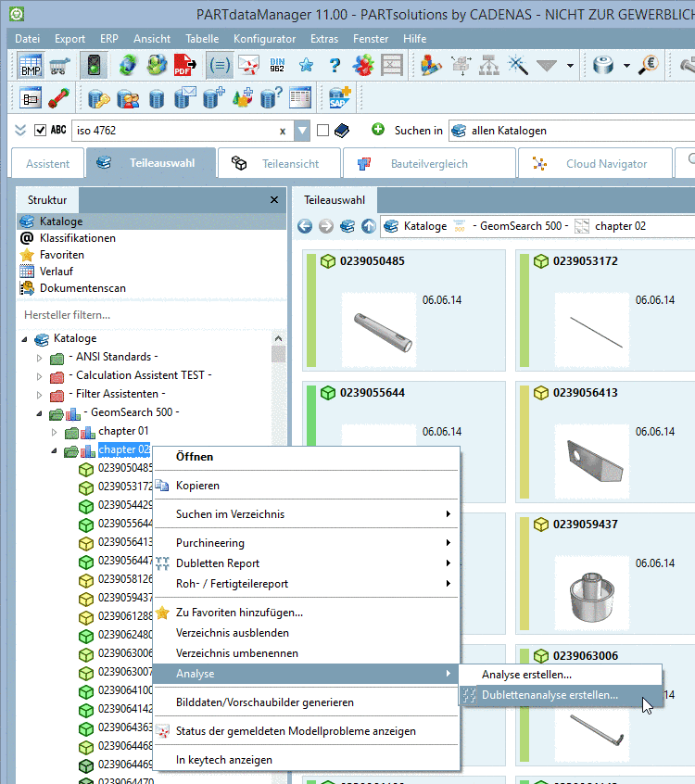This screenshot has height=784, width=695.
Task: Expand the ANSI Standards catalog node
Action: pyautogui.click(x=39, y=357)
